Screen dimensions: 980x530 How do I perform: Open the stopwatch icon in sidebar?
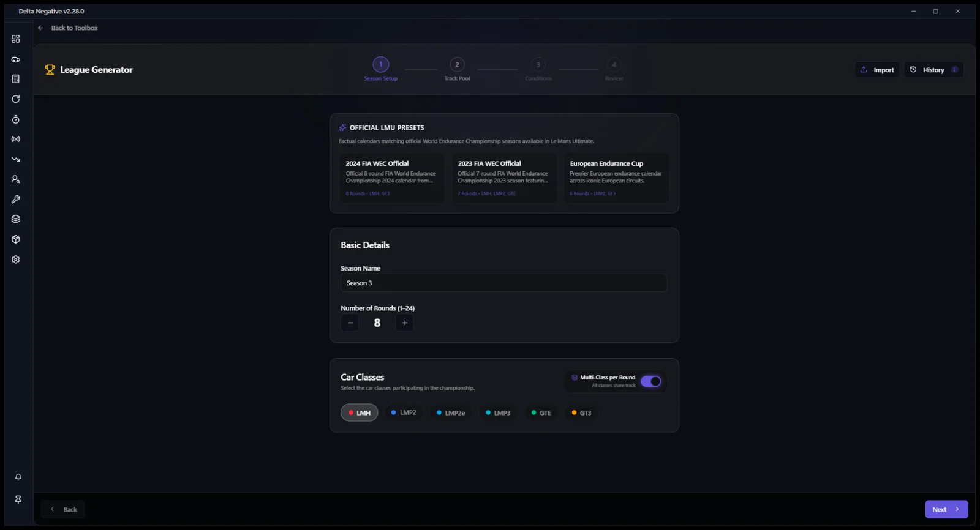click(16, 119)
